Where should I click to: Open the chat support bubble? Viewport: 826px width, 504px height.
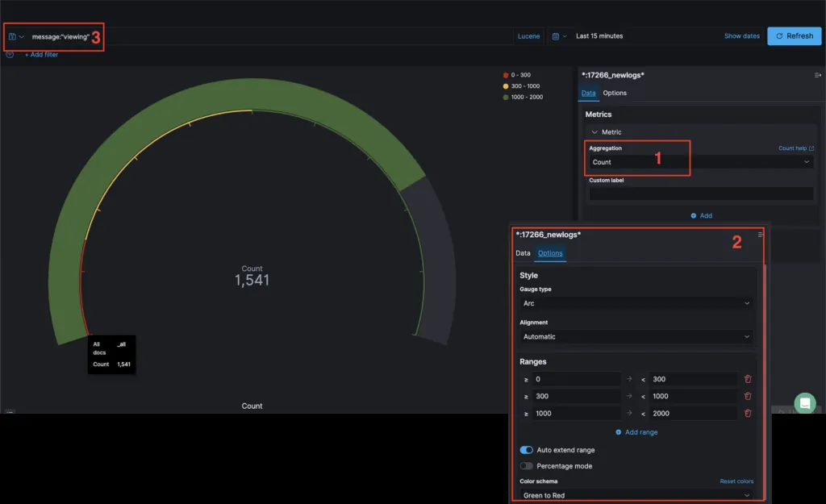point(805,403)
